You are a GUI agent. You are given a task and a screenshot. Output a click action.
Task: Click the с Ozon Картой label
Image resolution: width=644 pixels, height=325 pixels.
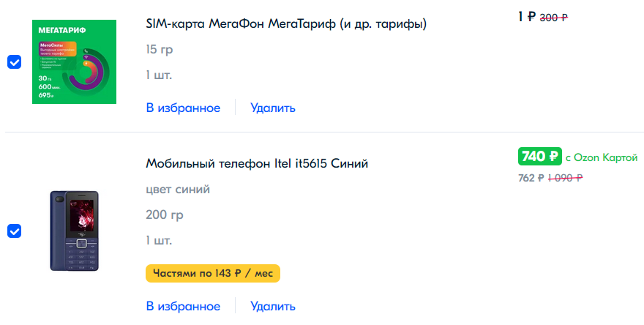click(602, 157)
